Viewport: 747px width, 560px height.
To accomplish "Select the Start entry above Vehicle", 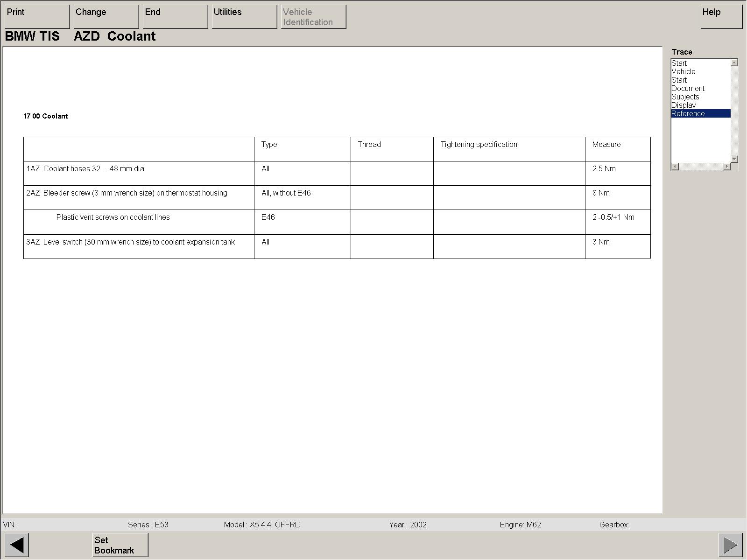I will pyautogui.click(x=679, y=63).
